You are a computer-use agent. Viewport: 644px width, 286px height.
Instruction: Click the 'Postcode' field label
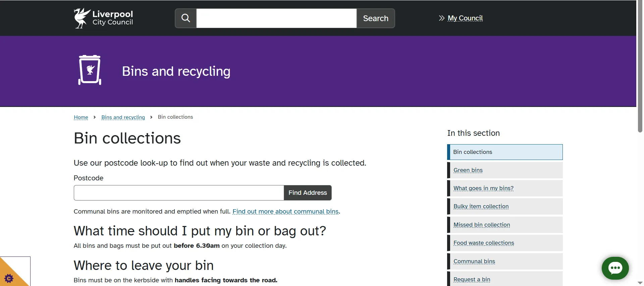tap(89, 178)
